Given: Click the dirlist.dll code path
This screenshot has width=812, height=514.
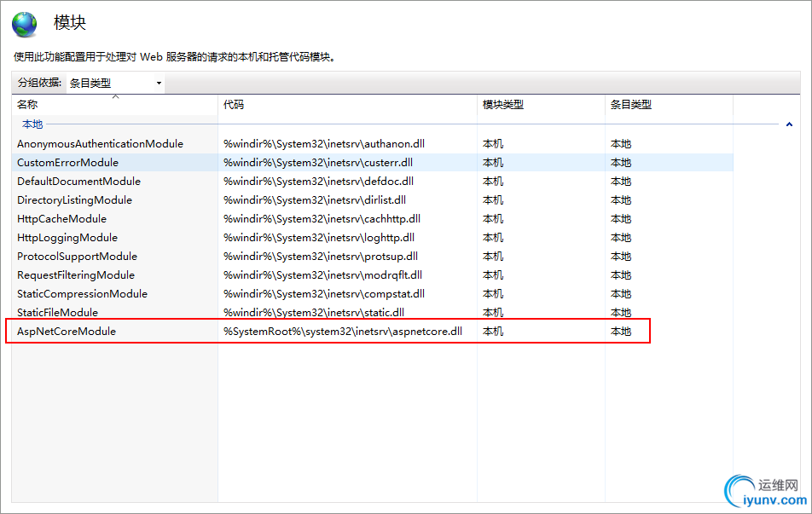Looking at the screenshot, I should (x=315, y=199).
